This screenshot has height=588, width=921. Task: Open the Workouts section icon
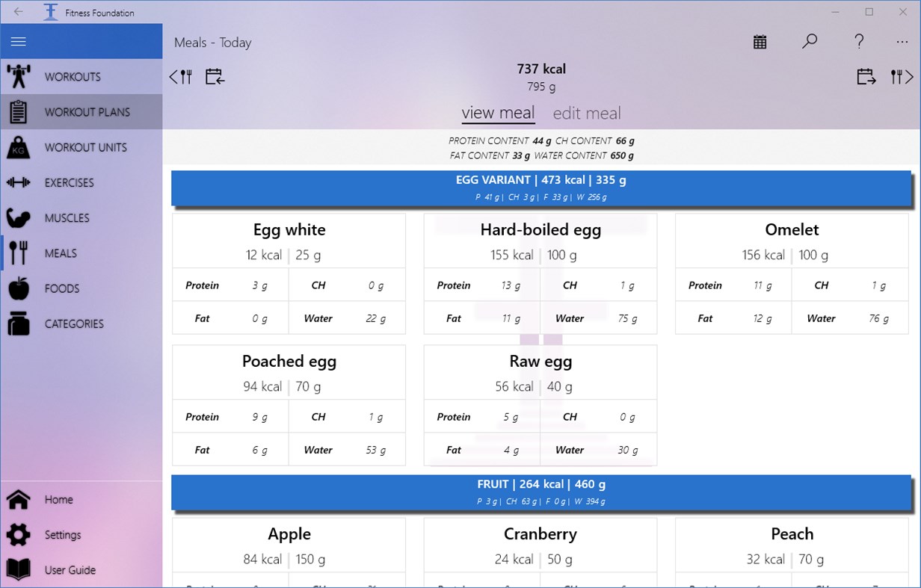click(18, 76)
